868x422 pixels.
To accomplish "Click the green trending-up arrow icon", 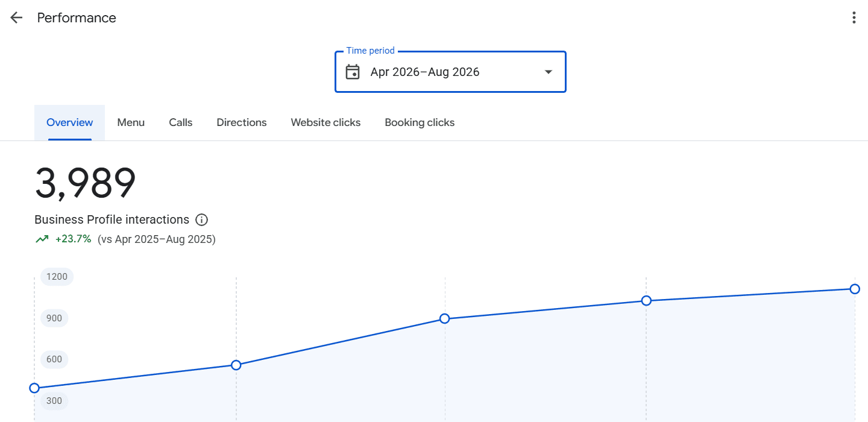I will tap(42, 239).
